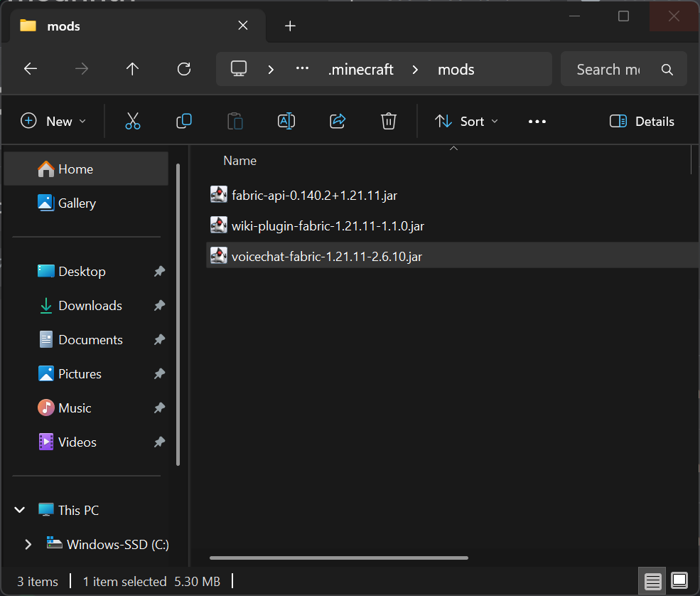Go back with the back arrow
This screenshot has height=596, width=700.
[x=30, y=69]
